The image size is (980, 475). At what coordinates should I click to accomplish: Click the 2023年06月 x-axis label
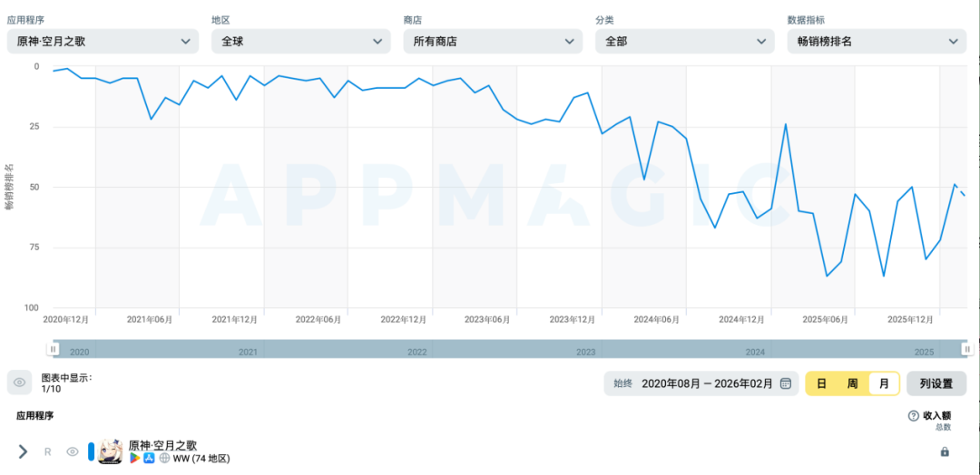[x=487, y=320]
